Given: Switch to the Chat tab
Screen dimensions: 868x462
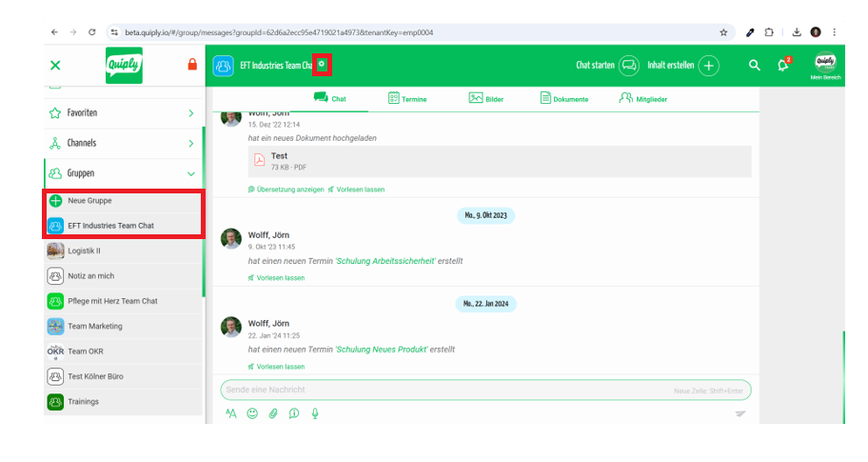Looking at the screenshot, I should click(330, 99).
